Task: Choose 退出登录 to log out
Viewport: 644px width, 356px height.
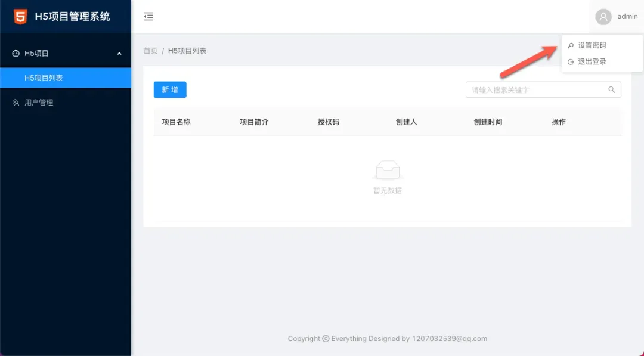Action: click(x=592, y=62)
